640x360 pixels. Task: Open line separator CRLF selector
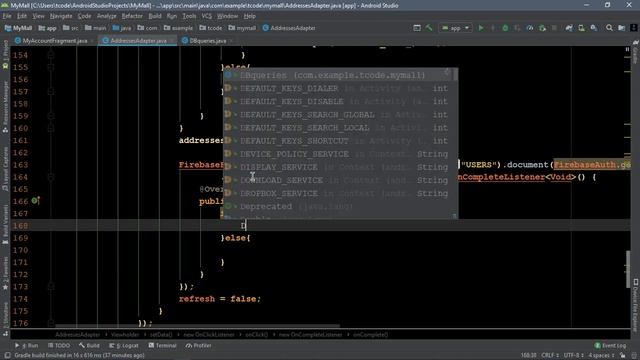click(x=550, y=356)
